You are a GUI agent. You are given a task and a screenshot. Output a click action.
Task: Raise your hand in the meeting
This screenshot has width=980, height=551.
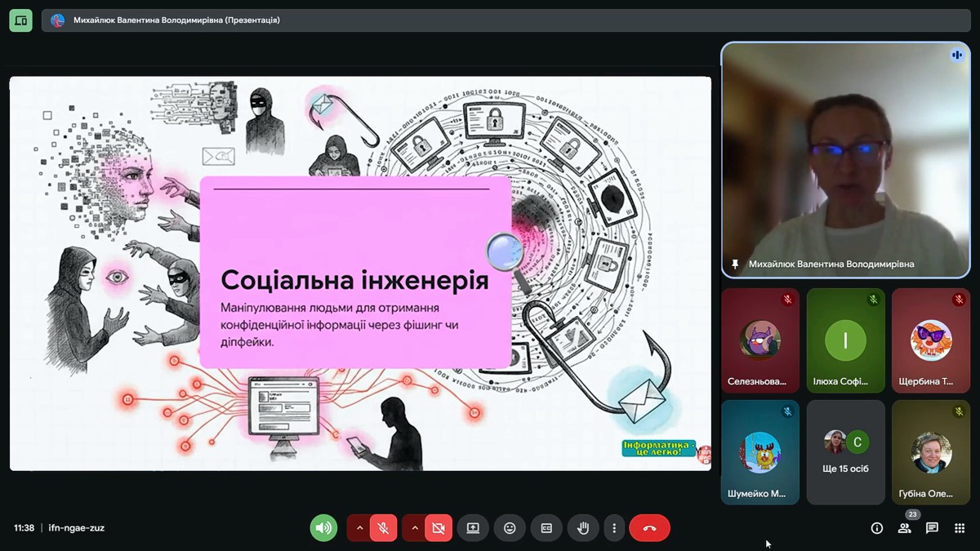point(583,528)
